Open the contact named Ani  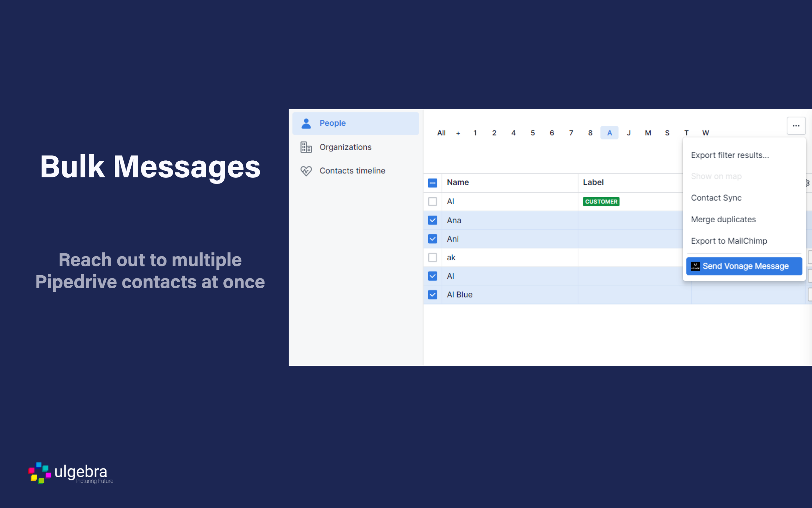click(x=453, y=239)
